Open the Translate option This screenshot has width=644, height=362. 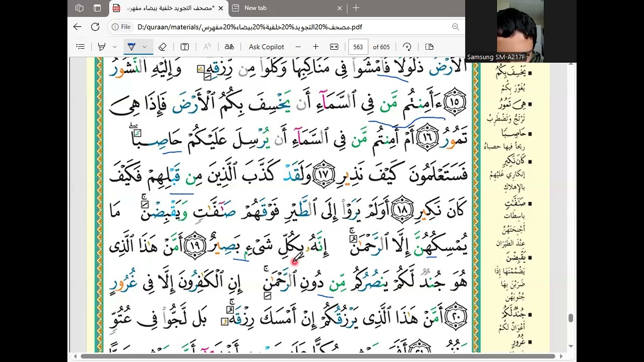click(229, 47)
